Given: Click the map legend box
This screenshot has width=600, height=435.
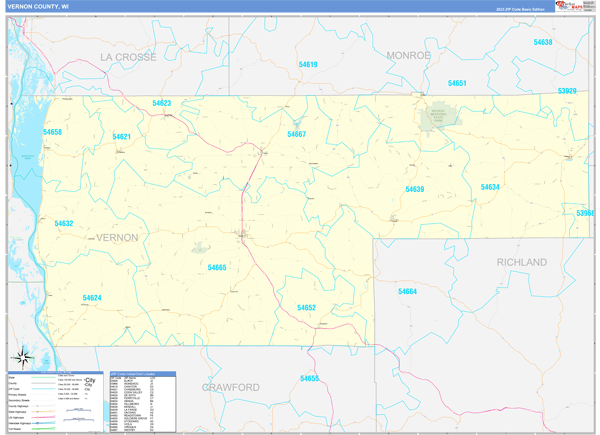Looking at the screenshot, I should [55, 402].
